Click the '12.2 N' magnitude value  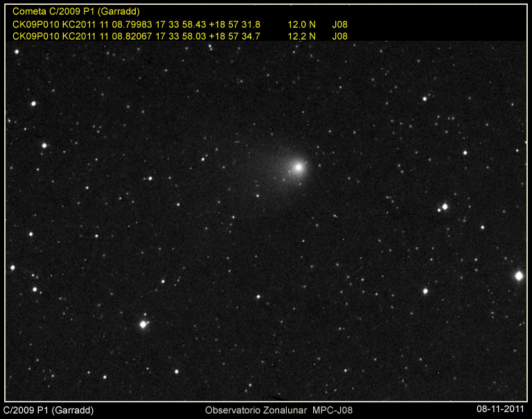[301, 36]
